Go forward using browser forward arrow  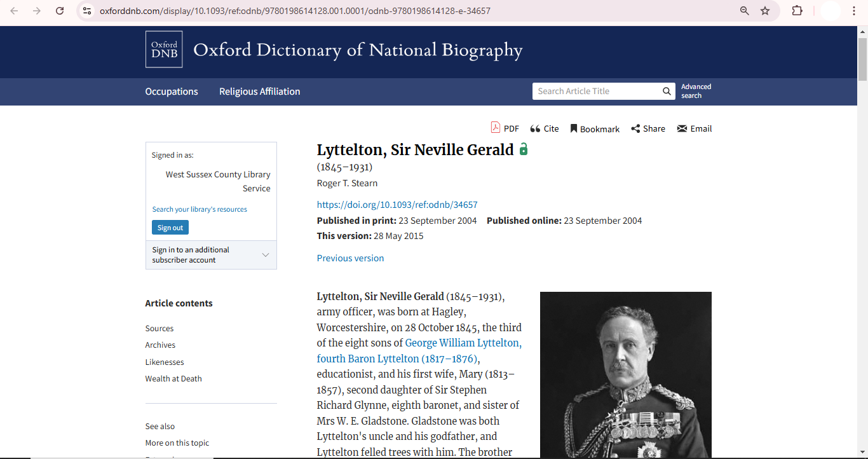point(37,11)
